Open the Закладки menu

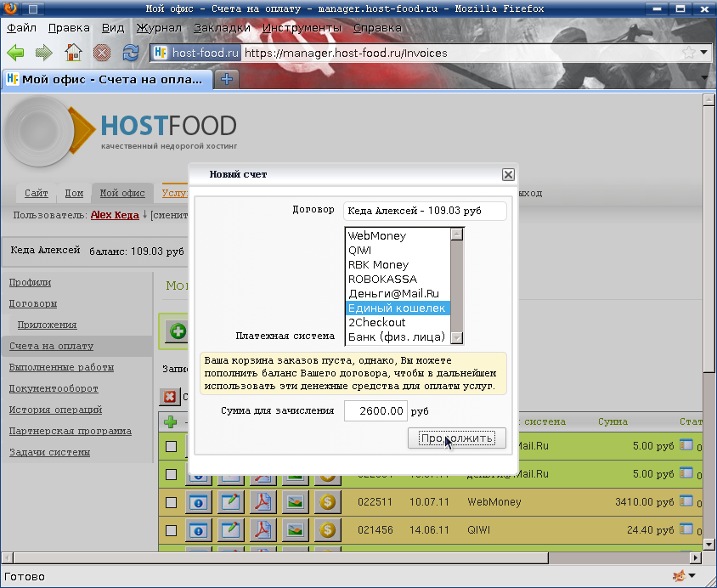click(x=223, y=28)
